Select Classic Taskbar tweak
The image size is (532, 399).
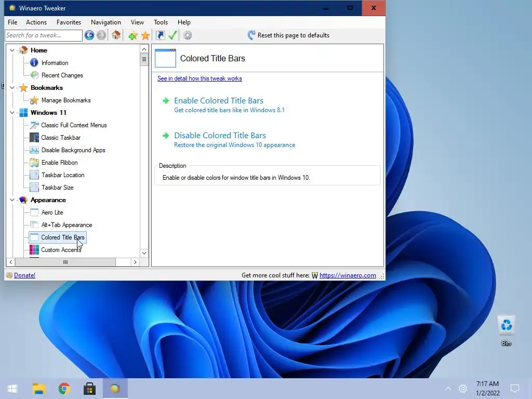pyautogui.click(x=61, y=137)
